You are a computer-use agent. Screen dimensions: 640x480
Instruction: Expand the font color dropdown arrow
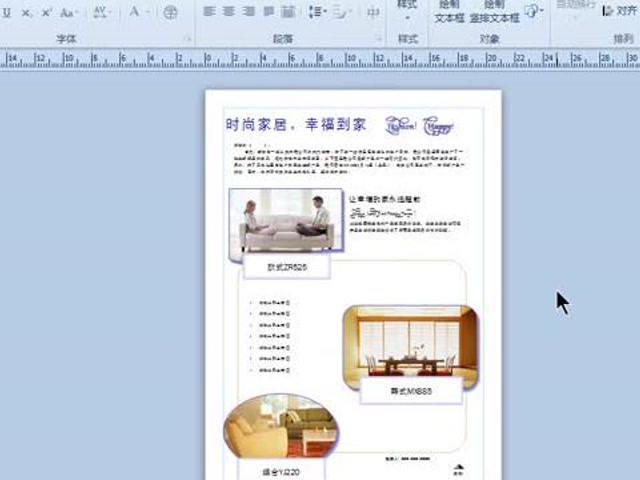[148, 12]
